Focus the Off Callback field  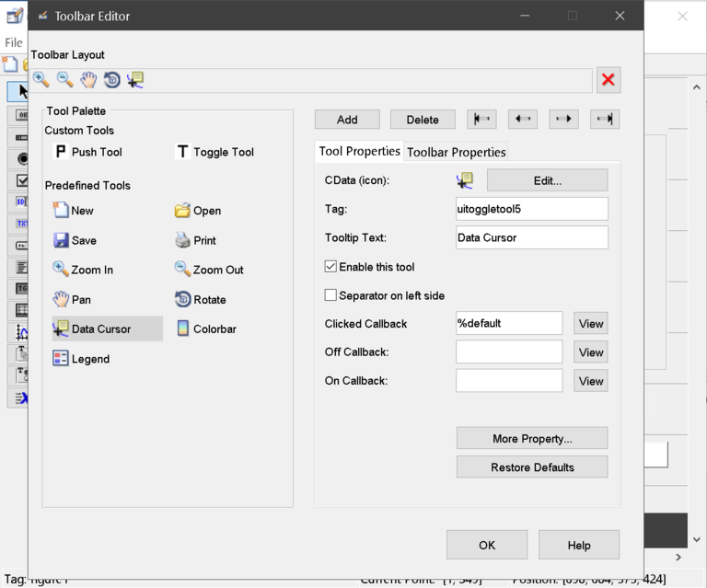coord(509,352)
